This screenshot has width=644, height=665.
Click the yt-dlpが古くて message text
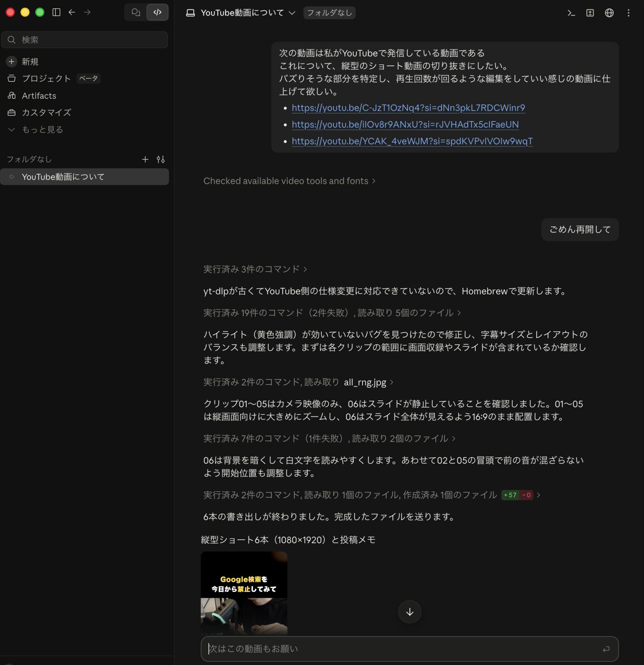coord(386,291)
